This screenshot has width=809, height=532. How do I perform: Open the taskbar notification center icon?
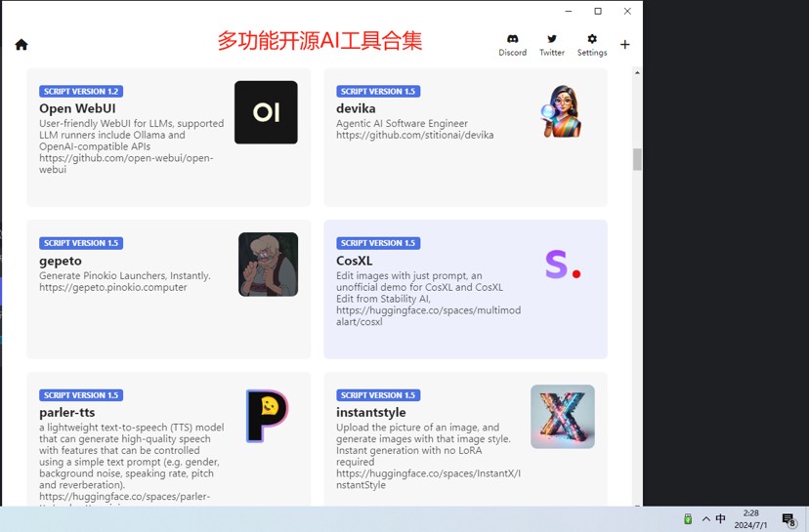tap(788, 519)
